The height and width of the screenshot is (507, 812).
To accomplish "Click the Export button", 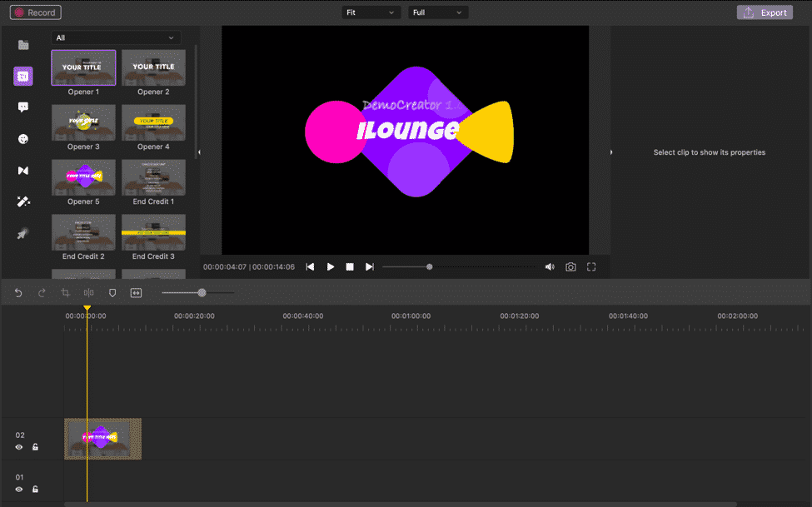I will [764, 12].
